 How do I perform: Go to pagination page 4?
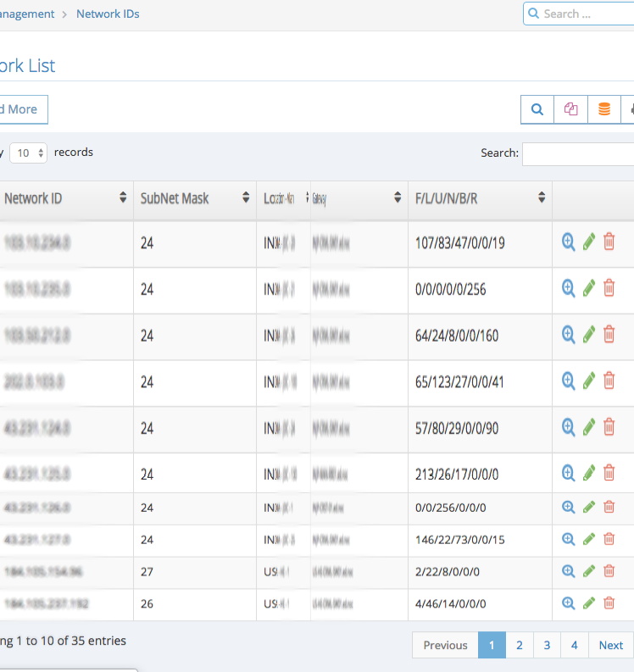pyautogui.click(x=575, y=645)
